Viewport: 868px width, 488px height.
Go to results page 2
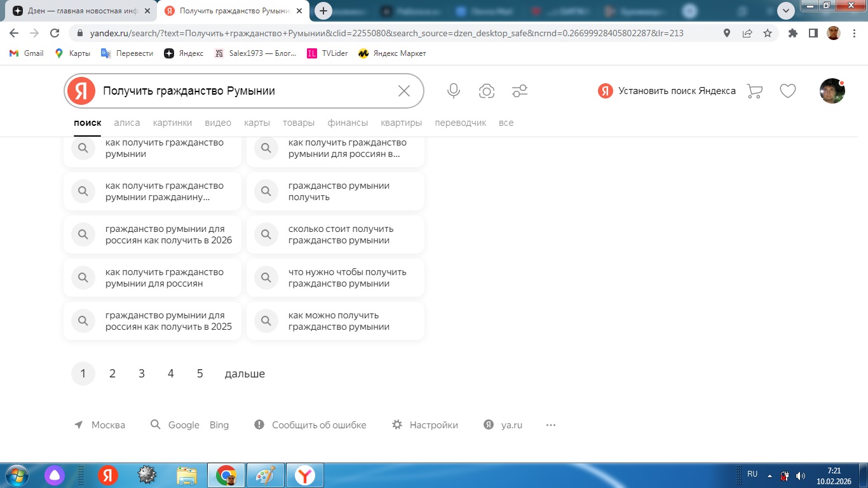pos(112,374)
